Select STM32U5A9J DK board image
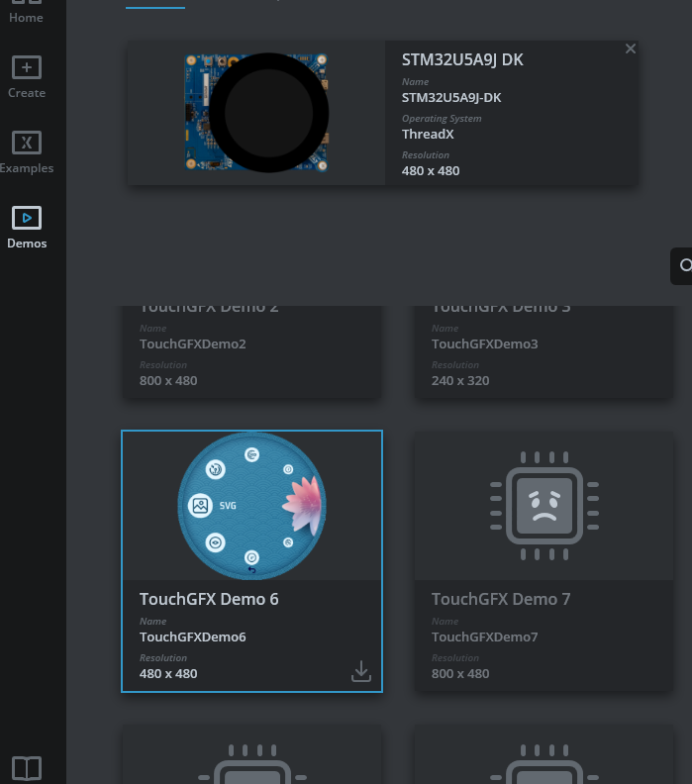 pos(256,113)
